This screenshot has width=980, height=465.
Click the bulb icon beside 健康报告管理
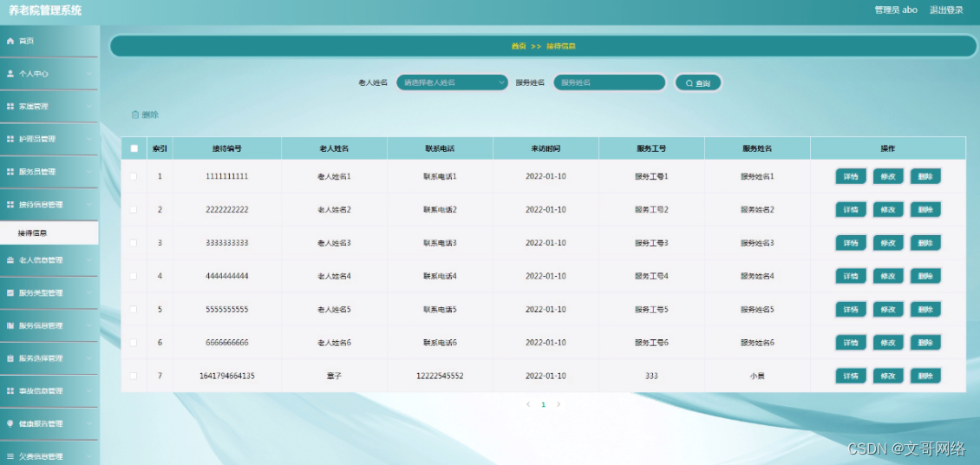pos(10,423)
